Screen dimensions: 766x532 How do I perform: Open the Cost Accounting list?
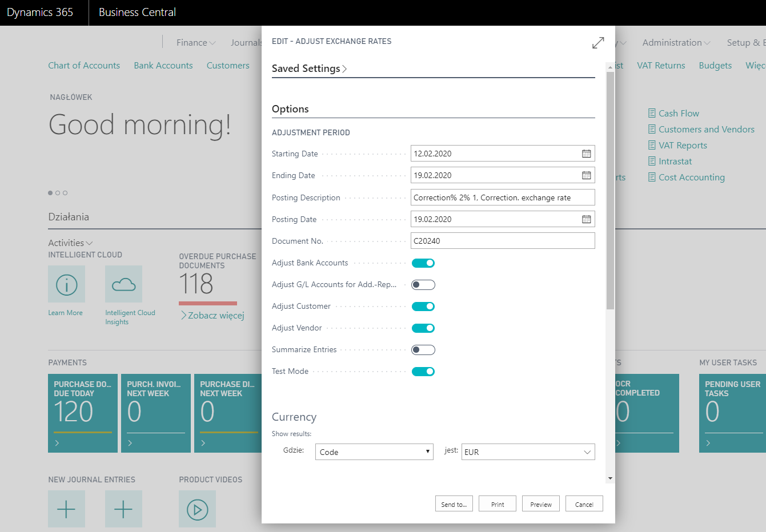click(x=686, y=177)
